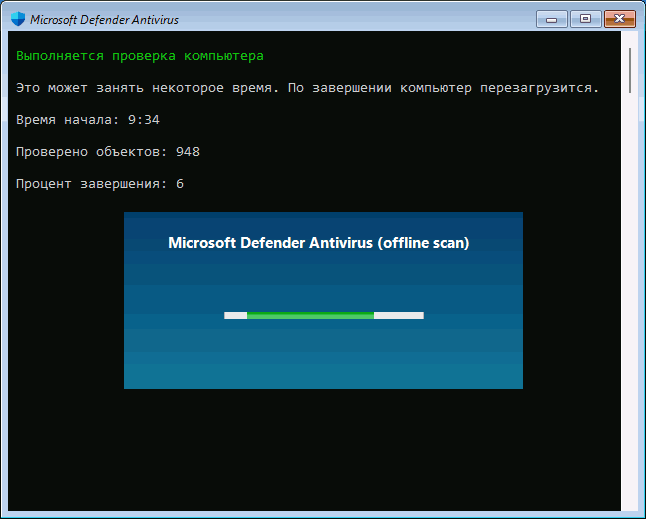The image size is (646, 519).
Task: Click the green offline scan progress bar
Action: coord(324,316)
